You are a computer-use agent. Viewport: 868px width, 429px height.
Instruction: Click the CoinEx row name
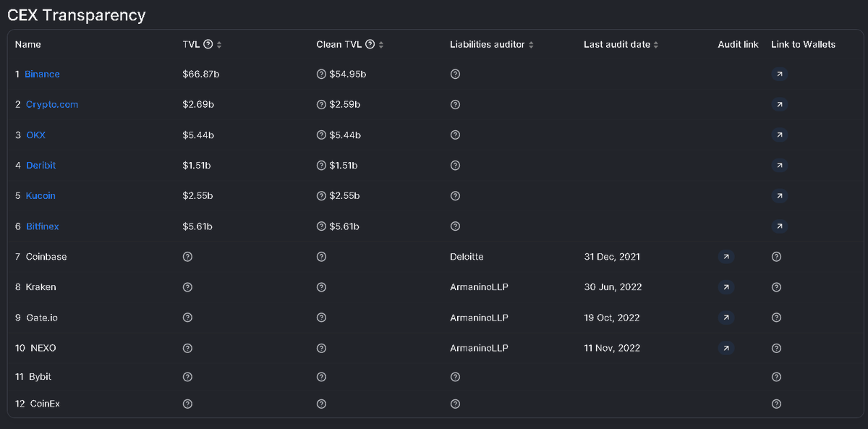(45, 403)
